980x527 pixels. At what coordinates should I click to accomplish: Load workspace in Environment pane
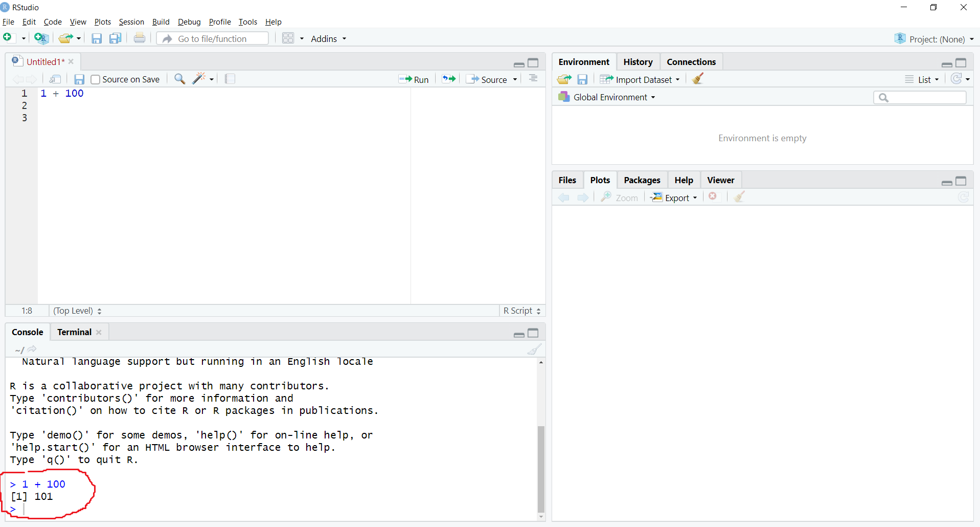tap(564, 79)
